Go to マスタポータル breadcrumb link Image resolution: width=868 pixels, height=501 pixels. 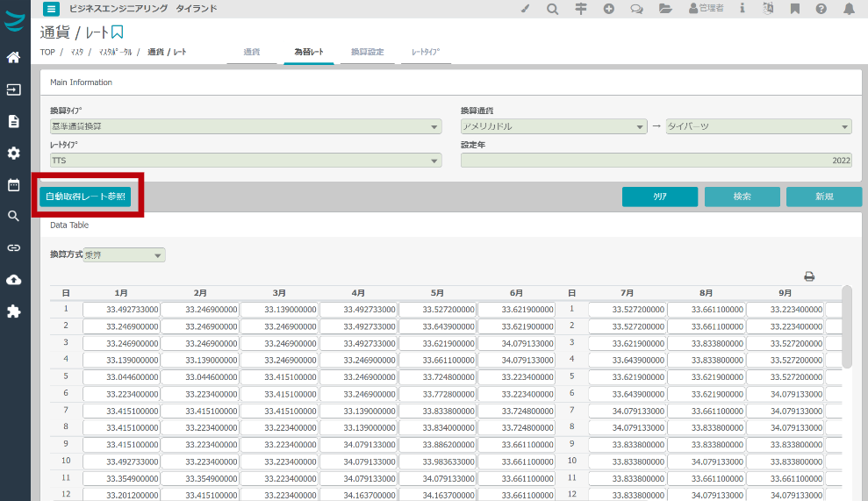click(x=115, y=52)
